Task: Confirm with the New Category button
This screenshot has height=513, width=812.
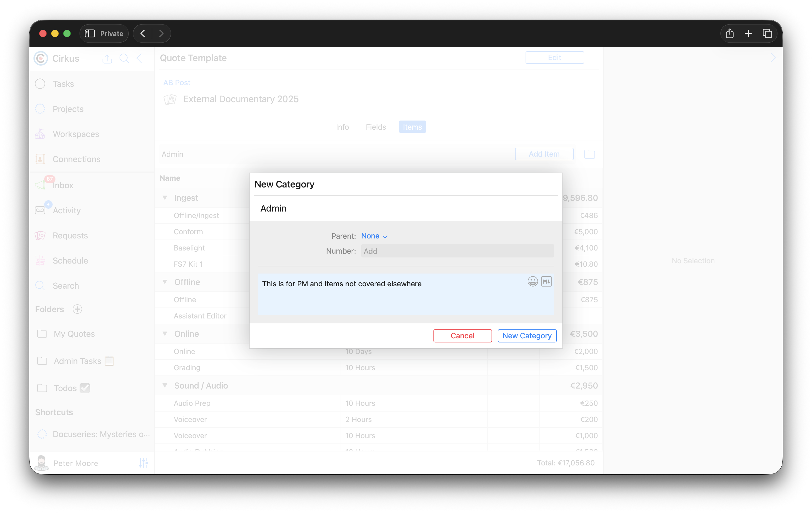Action: click(x=527, y=336)
